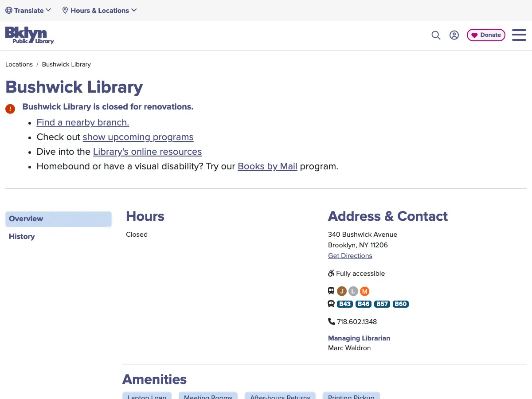
Task: Open show upcoming programs link
Action: [x=138, y=137]
